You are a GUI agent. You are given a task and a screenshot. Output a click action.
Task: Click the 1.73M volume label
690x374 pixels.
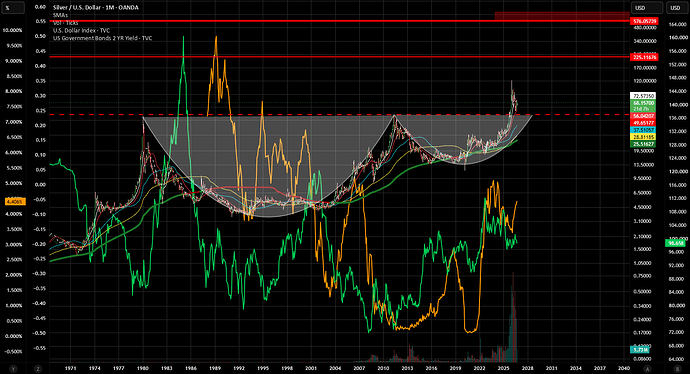pos(641,349)
